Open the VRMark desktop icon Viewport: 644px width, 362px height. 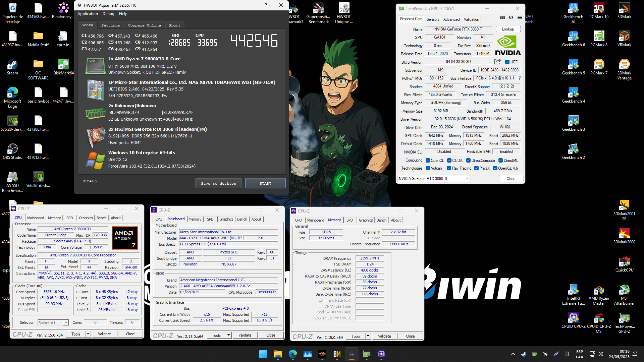(624, 39)
